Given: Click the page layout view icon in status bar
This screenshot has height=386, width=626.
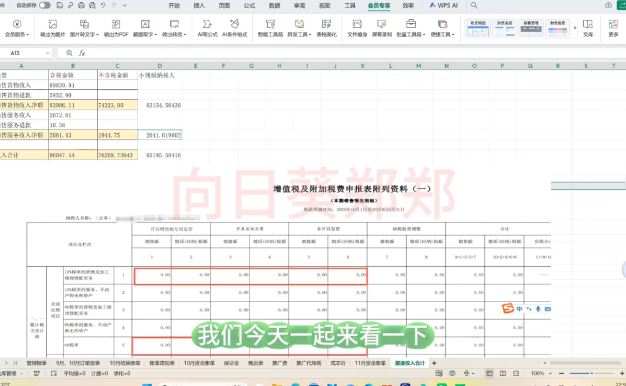Looking at the screenshot, I should coord(503,373).
